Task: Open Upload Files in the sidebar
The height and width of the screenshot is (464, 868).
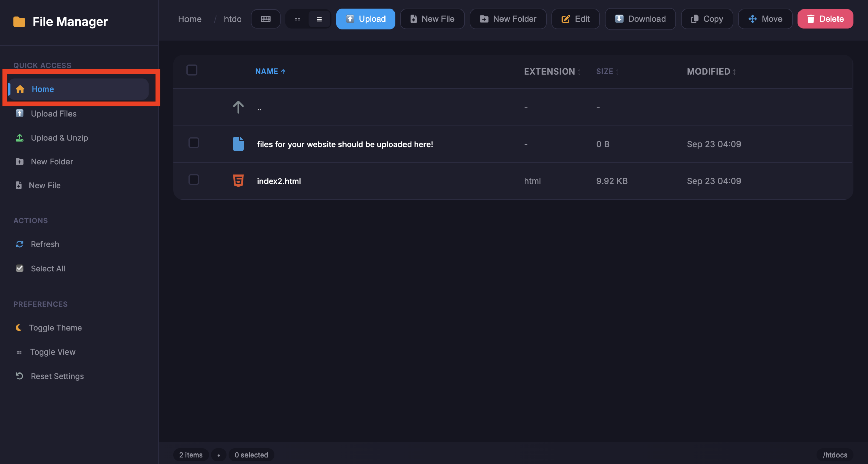Action: (x=46, y=114)
